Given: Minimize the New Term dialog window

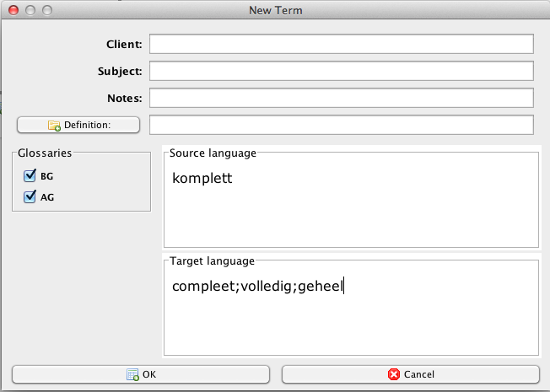Looking at the screenshot, I should pos(30,10).
